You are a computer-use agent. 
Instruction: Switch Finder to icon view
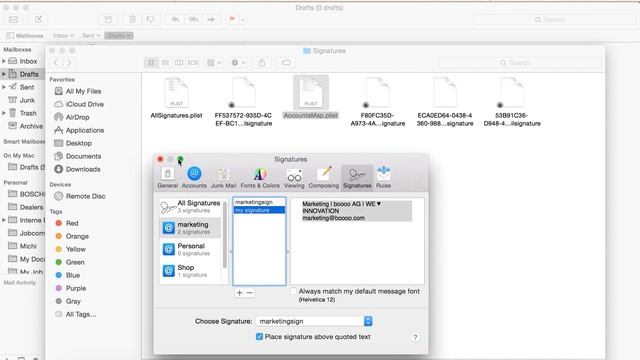click(151, 62)
